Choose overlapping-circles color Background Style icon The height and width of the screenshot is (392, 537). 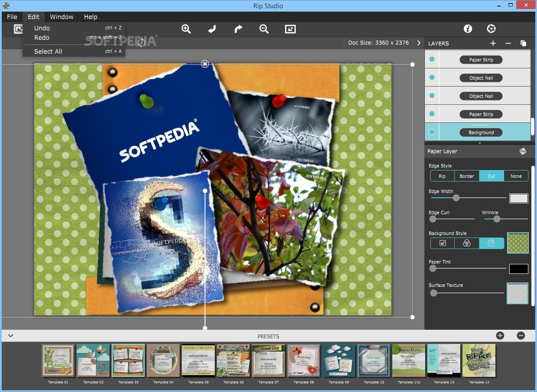coord(467,243)
